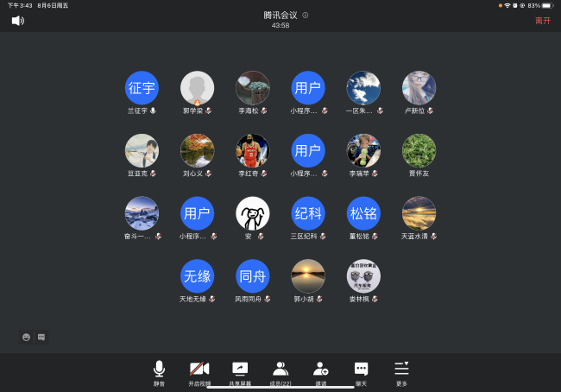Click muted mic icon beside 天地无缘
561x392 pixels.
(x=211, y=299)
